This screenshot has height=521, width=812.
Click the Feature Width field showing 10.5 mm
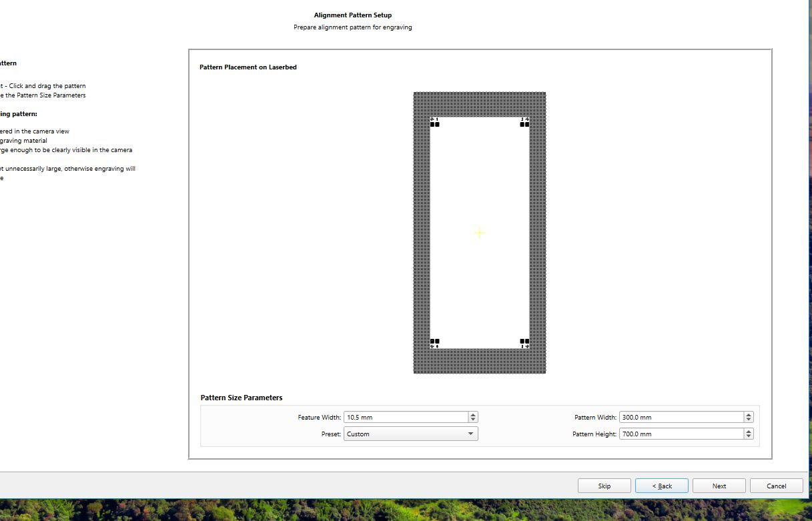coord(406,417)
